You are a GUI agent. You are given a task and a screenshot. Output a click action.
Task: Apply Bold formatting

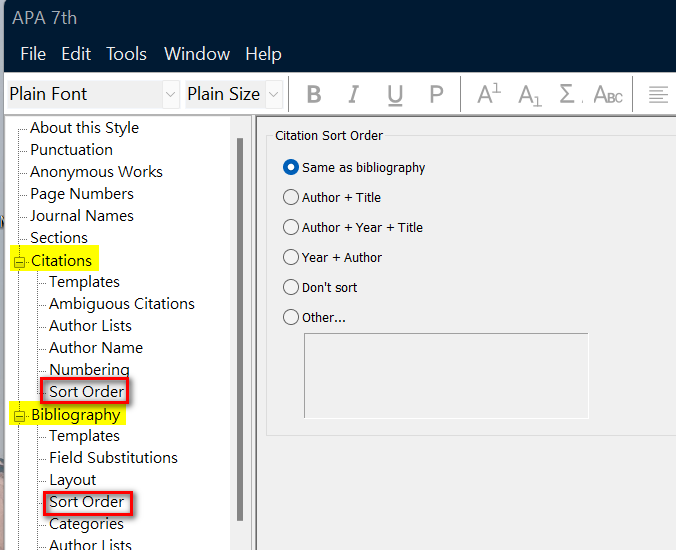click(x=314, y=94)
